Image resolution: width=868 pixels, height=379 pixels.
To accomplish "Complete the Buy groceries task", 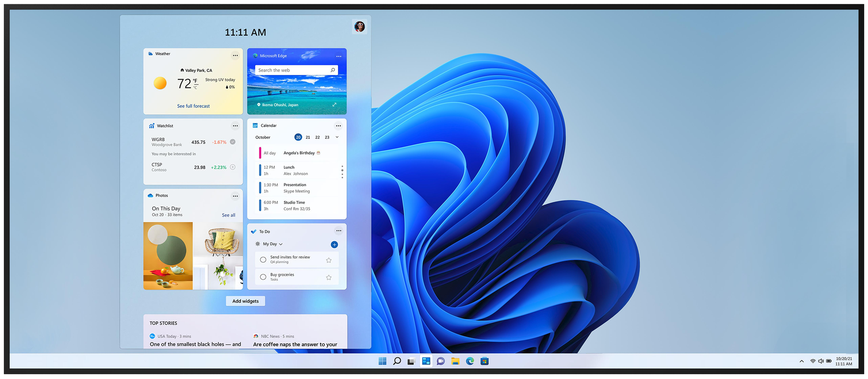I will pyautogui.click(x=263, y=277).
